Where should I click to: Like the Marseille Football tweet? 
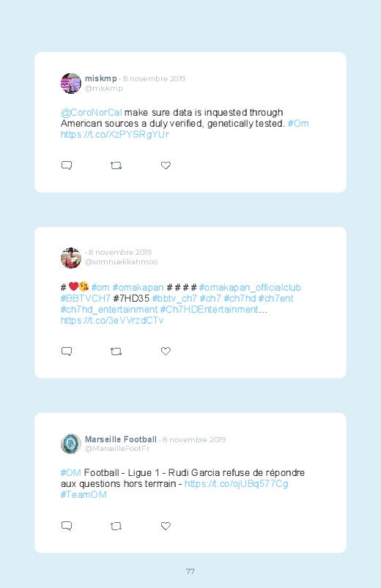click(x=166, y=526)
